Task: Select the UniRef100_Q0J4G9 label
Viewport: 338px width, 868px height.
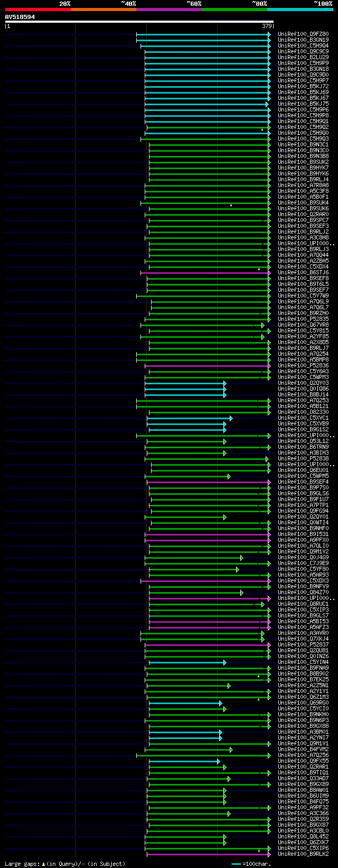Action: (303, 558)
